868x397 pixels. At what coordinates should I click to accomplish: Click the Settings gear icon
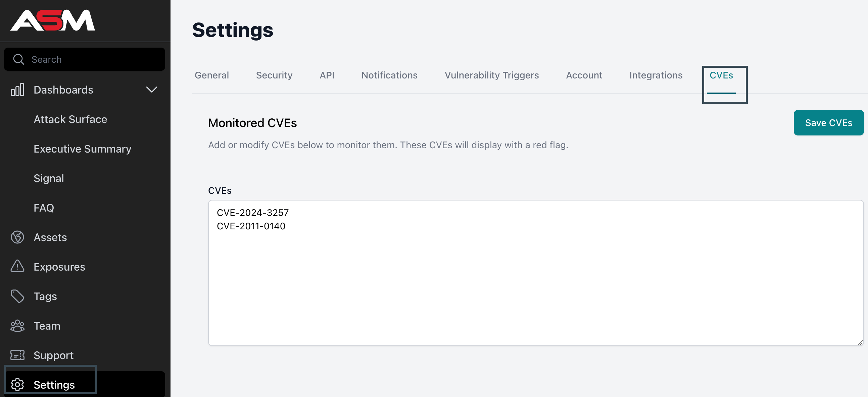pyautogui.click(x=17, y=385)
